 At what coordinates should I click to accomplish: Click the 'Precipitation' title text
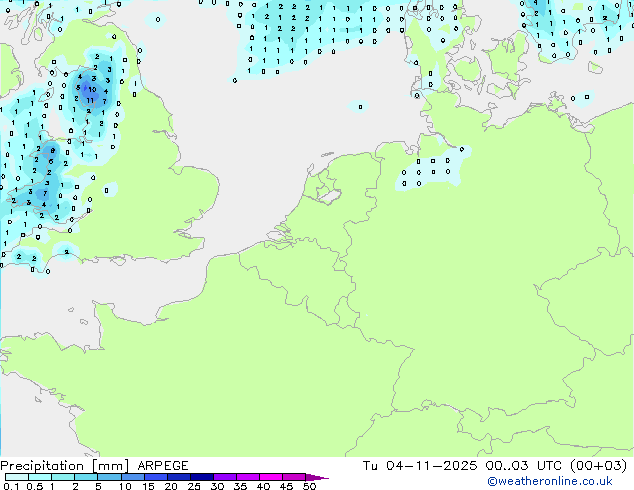[x=42, y=466]
